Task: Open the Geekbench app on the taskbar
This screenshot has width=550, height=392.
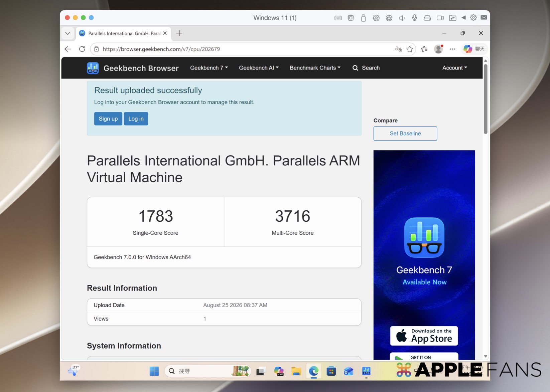Action: point(366,371)
